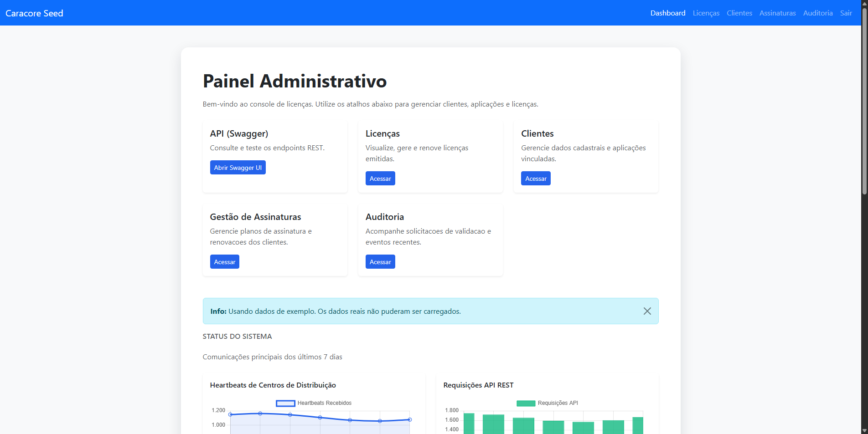Toggle the Requisições API legend entry

tap(558, 403)
